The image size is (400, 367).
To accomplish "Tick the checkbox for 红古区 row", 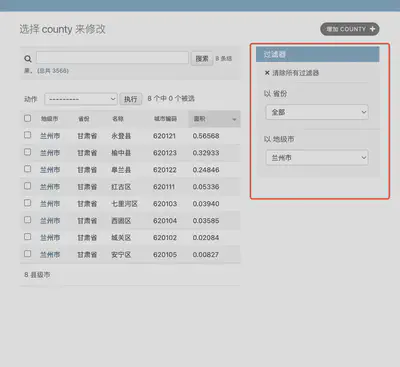I will [x=28, y=186].
